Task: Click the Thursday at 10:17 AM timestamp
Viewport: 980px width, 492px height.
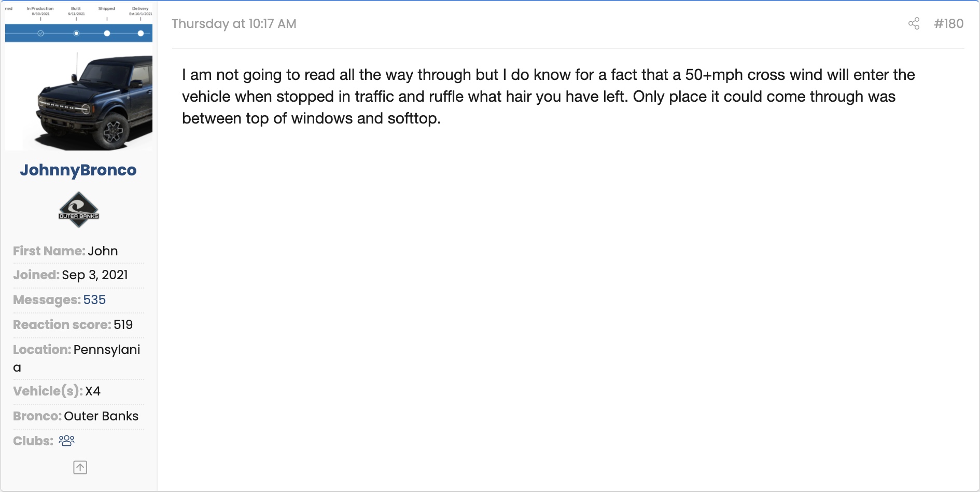Action: click(234, 24)
